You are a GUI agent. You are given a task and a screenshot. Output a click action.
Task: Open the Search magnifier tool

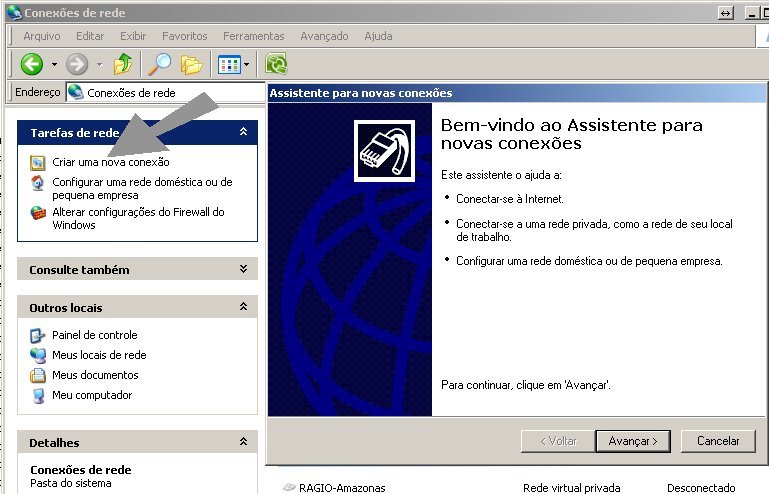(159, 64)
